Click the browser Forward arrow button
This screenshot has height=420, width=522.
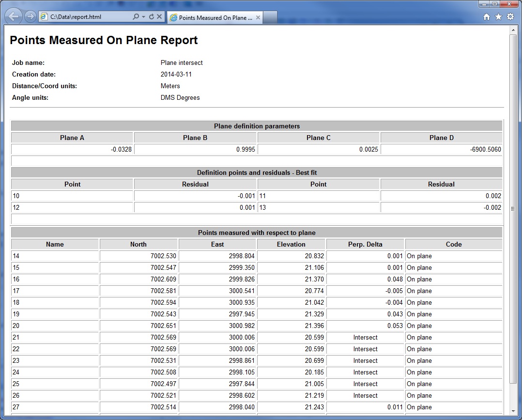[x=30, y=17]
